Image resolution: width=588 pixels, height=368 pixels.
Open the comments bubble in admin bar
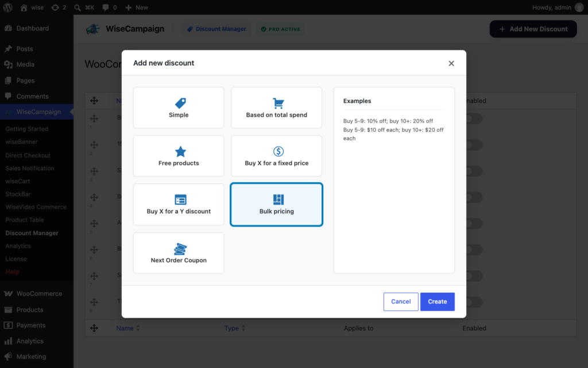(x=110, y=7)
